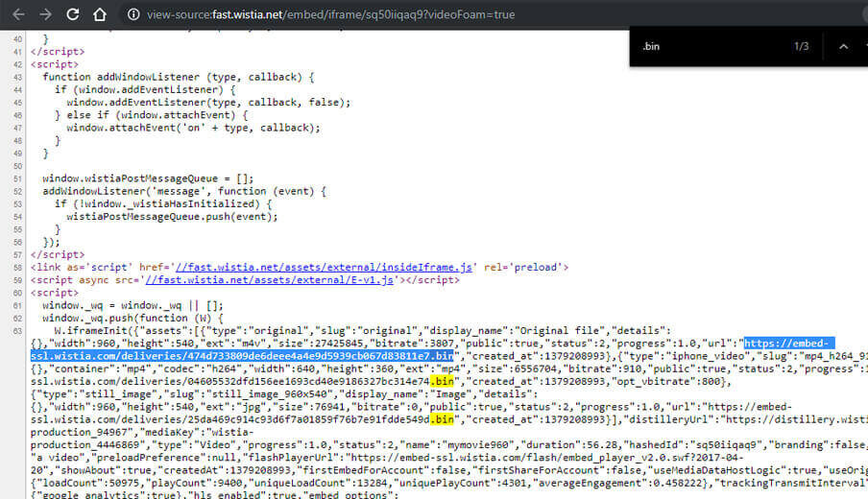
Task: Click 'window.attachEvent' text on line 47
Action: point(121,128)
